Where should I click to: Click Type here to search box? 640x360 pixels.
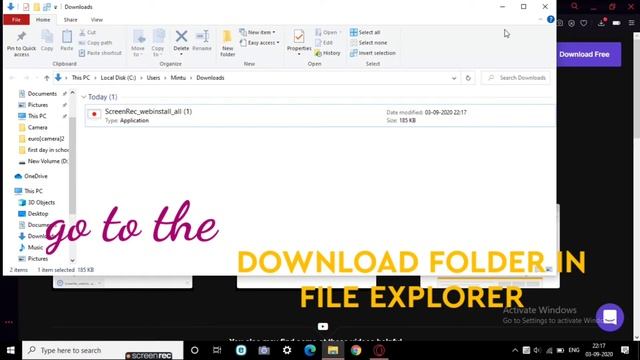(x=103, y=350)
